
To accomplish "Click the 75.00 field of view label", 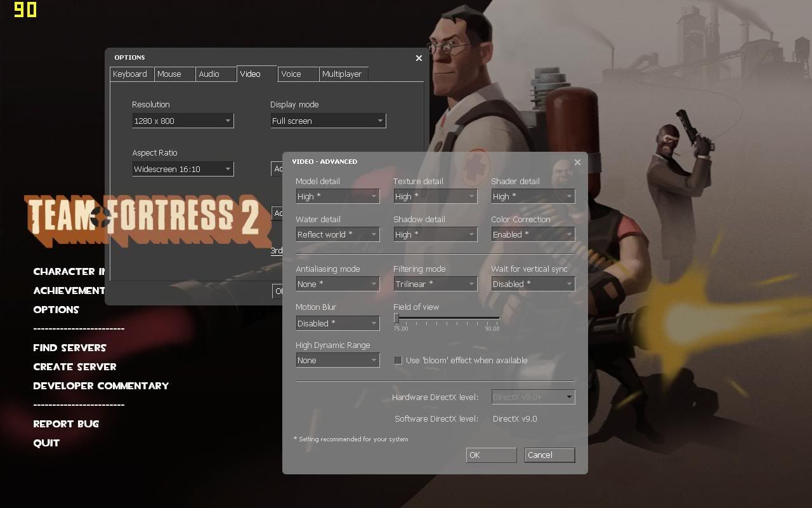I will [401, 329].
